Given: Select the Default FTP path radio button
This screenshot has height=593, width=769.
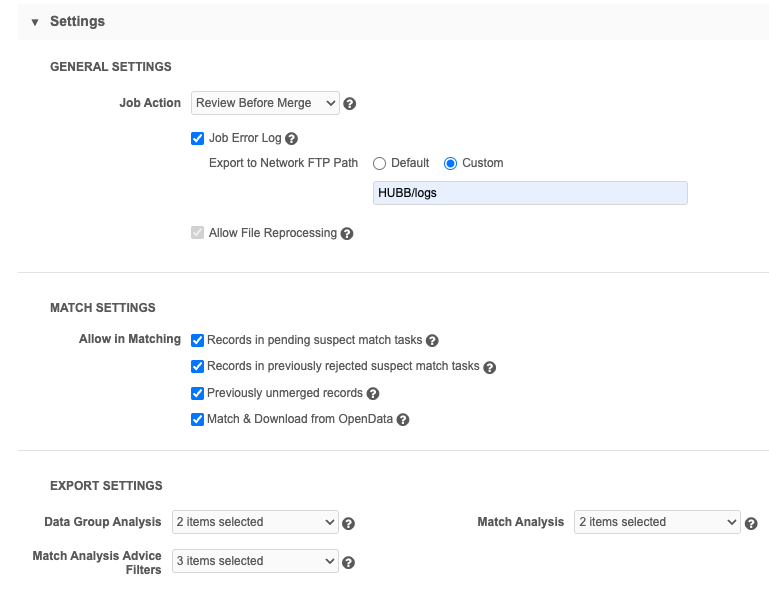Looking at the screenshot, I should click(x=379, y=163).
